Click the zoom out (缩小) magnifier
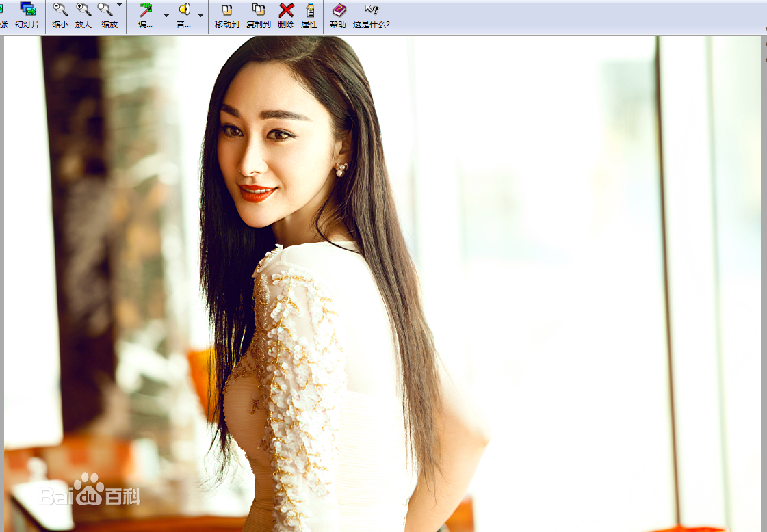Image resolution: width=767 pixels, height=532 pixels. (60, 16)
